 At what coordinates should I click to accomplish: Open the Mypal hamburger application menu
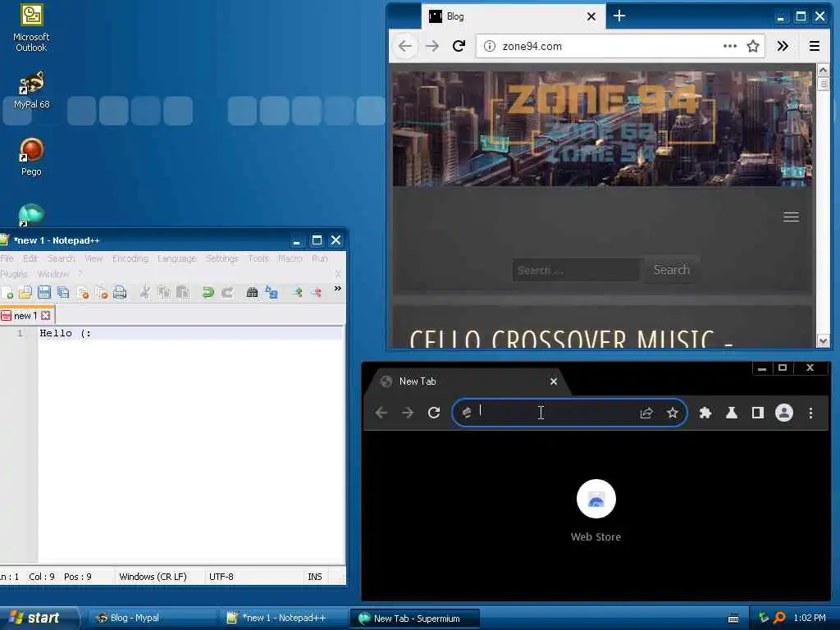click(x=815, y=46)
